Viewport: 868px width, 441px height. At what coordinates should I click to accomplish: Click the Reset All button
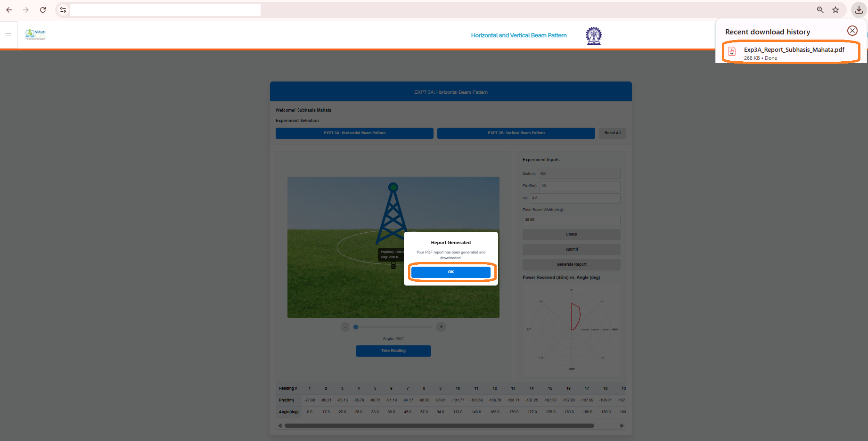pyautogui.click(x=612, y=133)
